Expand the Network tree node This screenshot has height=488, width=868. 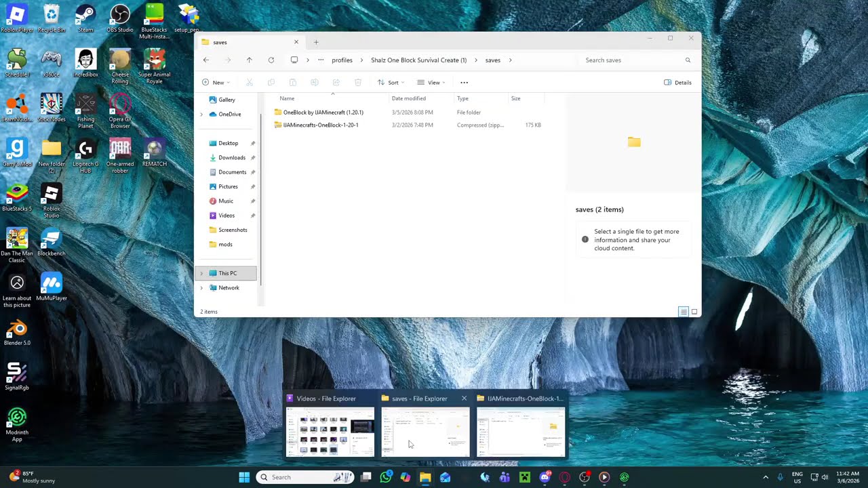201,288
